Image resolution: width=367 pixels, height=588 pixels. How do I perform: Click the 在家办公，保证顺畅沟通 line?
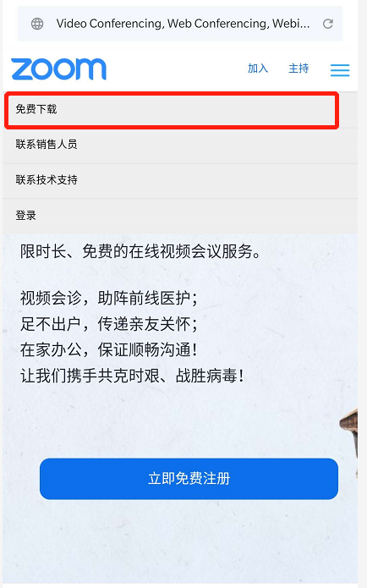109,350
